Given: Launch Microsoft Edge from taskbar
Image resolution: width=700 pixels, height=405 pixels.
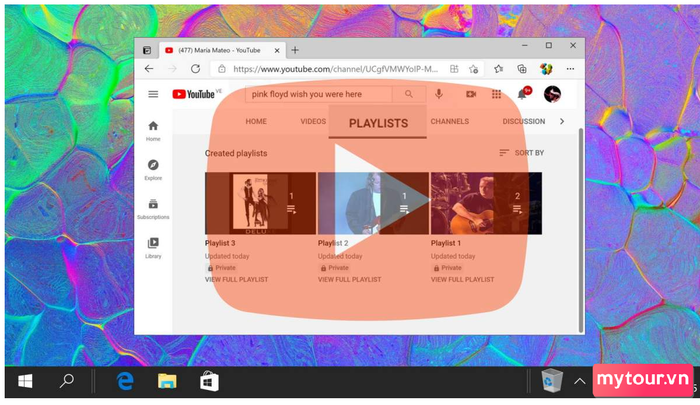Looking at the screenshot, I should pyautogui.click(x=125, y=382).
